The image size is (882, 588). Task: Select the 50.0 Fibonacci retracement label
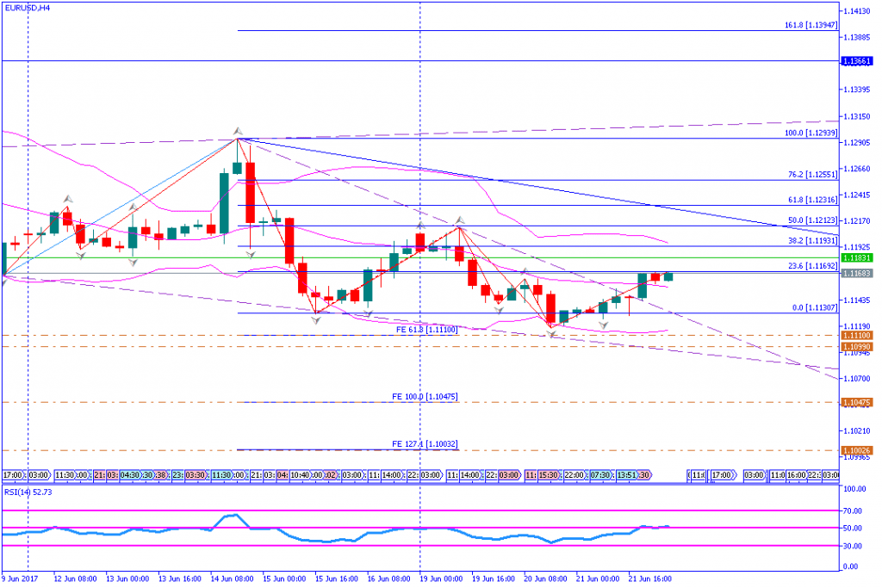click(806, 220)
